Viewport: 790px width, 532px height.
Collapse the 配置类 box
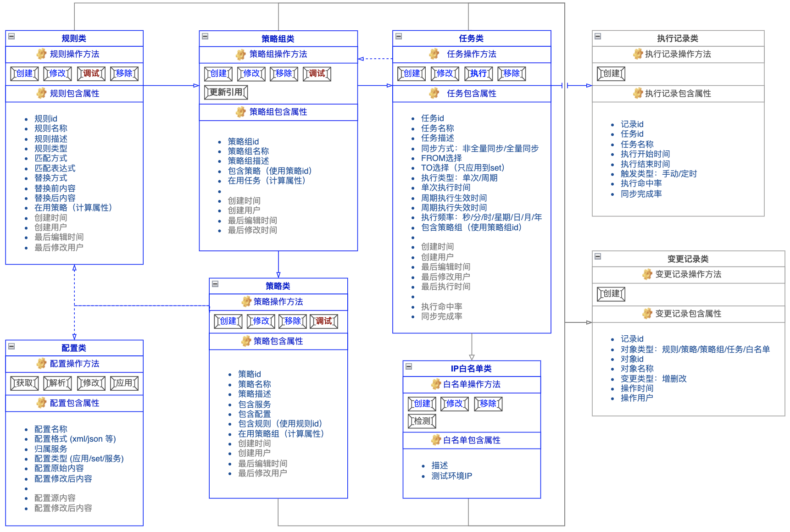click(x=12, y=346)
